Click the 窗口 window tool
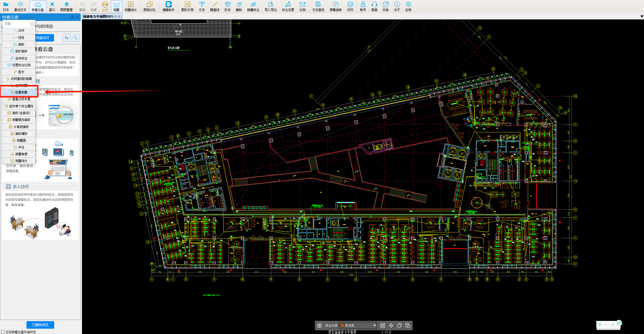This screenshot has height=334, width=644. pyautogui.click(x=52, y=7)
